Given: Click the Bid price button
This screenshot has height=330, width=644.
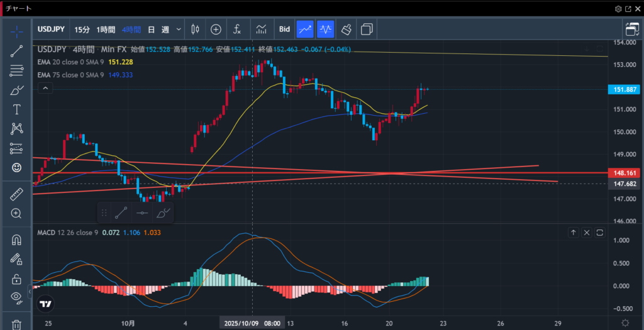Looking at the screenshot, I should tap(284, 29).
